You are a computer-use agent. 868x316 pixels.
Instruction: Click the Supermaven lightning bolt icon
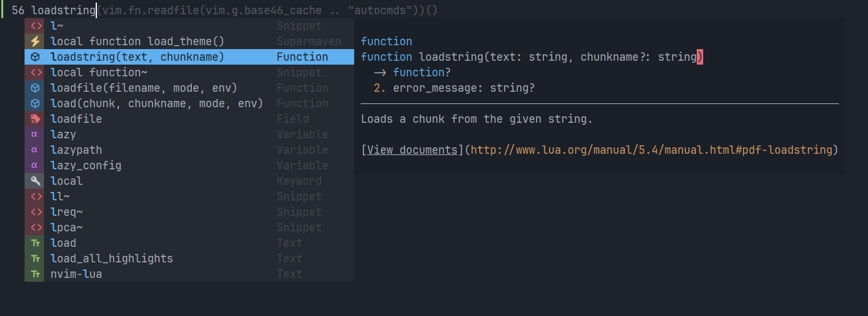tap(36, 41)
